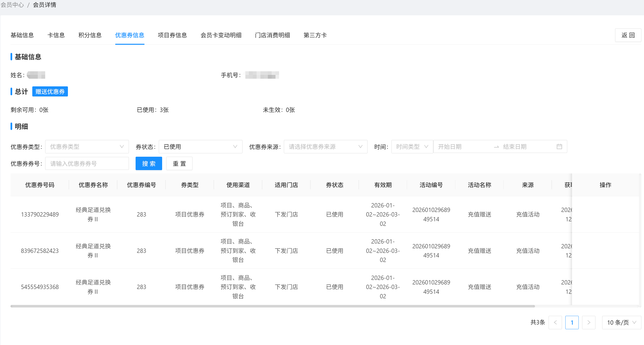Viewport: 644px width, 345px height.
Task: Click the horizontal scrollbar below the table
Action: pyautogui.click(x=273, y=306)
